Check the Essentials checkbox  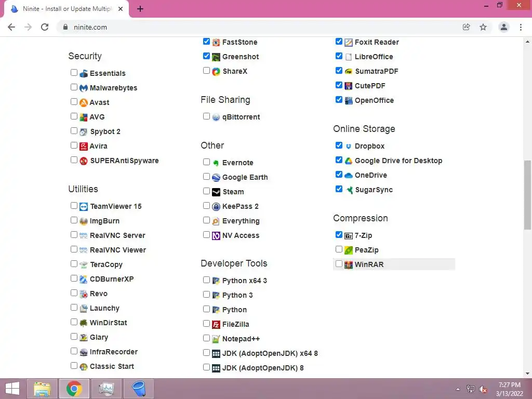click(74, 72)
